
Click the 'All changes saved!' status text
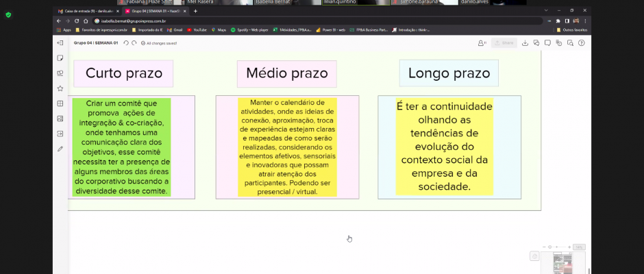point(162,42)
